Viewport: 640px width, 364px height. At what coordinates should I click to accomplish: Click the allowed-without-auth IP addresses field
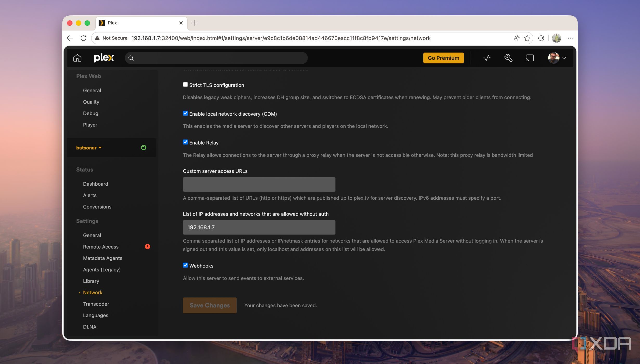(x=259, y=227)
